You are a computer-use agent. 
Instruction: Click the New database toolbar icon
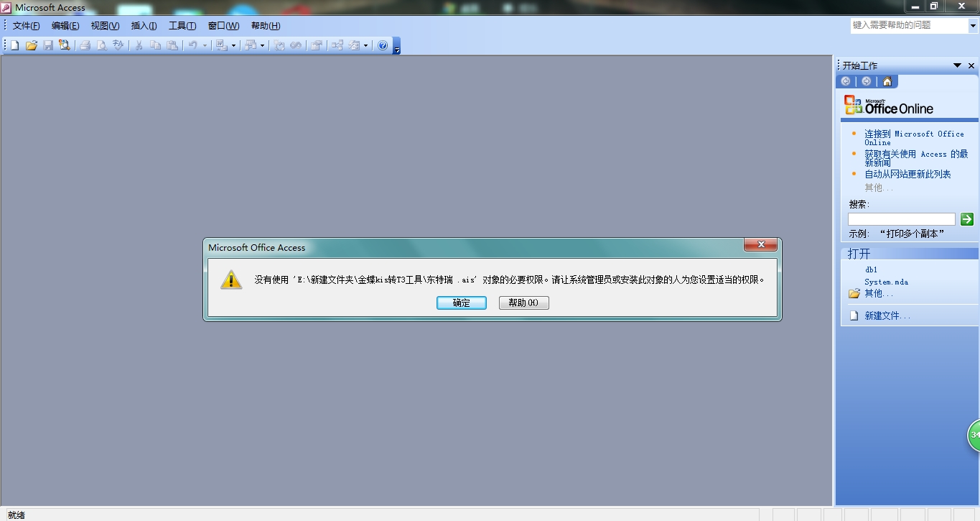click(x=14, y=45)
